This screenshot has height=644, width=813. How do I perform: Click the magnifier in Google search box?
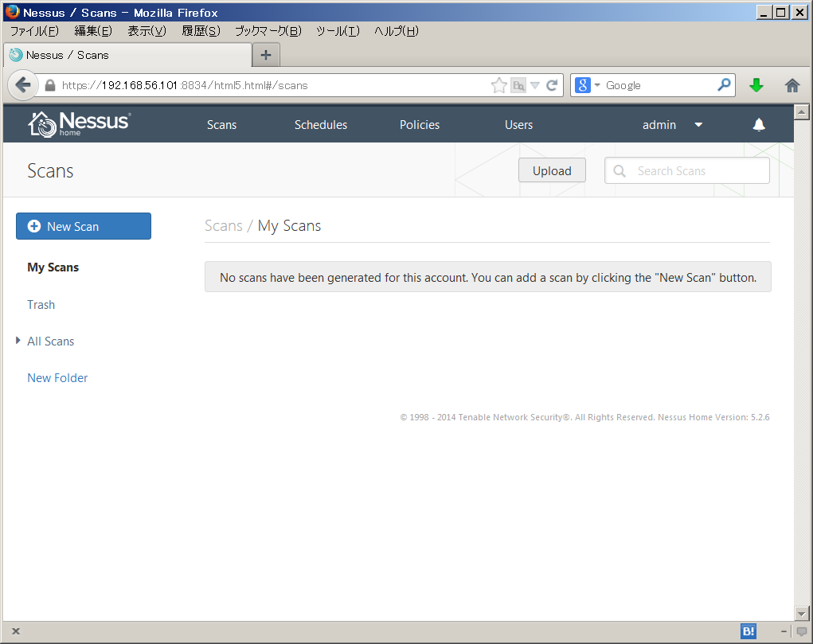point(724,84)
